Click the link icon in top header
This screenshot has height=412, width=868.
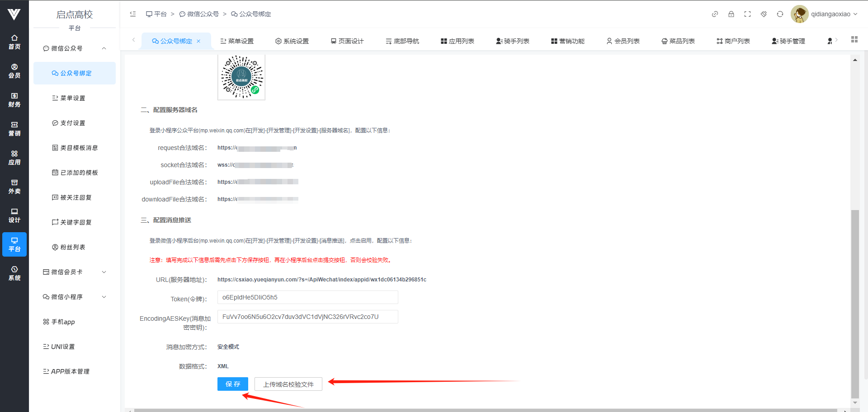point(715,14)
